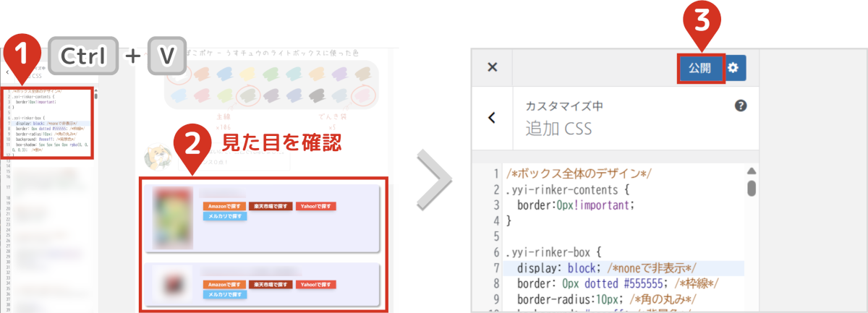Click メルカリで探す in the first product box
Viewport: 868px width, 313px height.
coord(225,215)
